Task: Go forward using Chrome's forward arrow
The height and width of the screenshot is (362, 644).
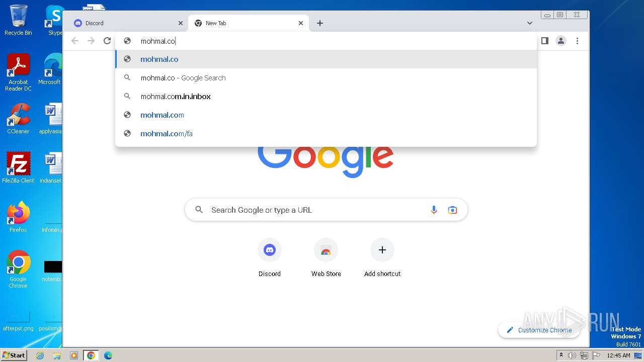Action: point(91,41)
